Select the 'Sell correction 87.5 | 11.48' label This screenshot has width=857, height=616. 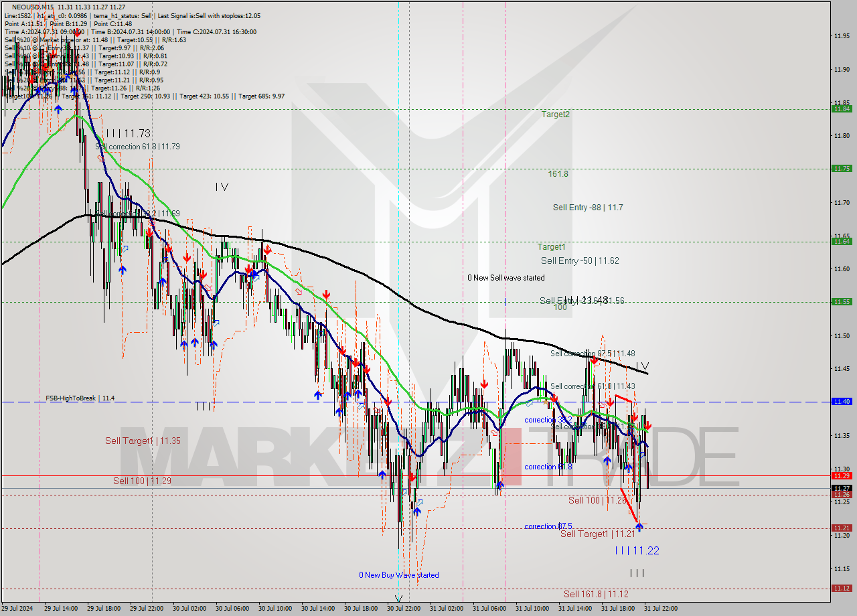coord(593,354)
